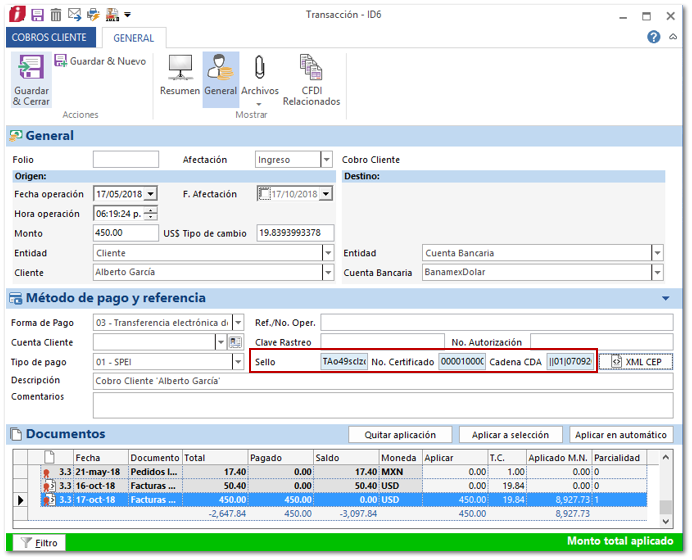Click the XML CEP button
This screenshot has width=692, height=560.
click(x=635, y=361)
